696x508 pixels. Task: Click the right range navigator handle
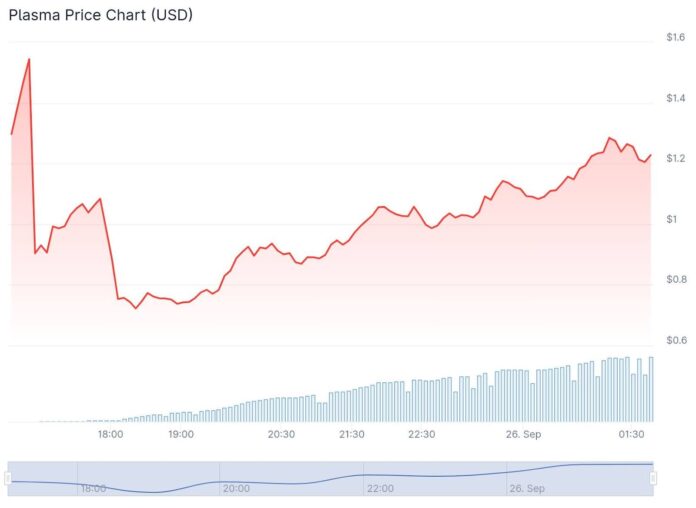[x=653, y=478]
